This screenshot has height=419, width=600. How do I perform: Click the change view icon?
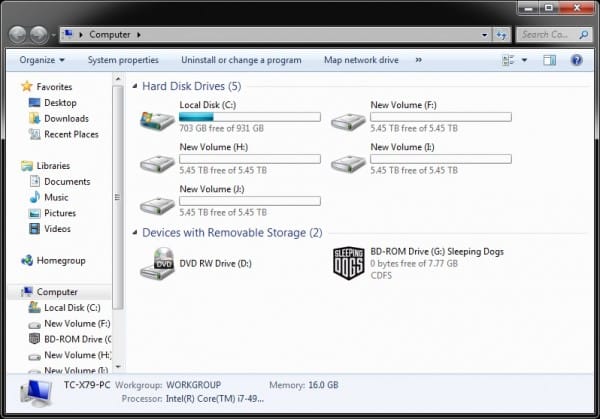pos(508,60)
